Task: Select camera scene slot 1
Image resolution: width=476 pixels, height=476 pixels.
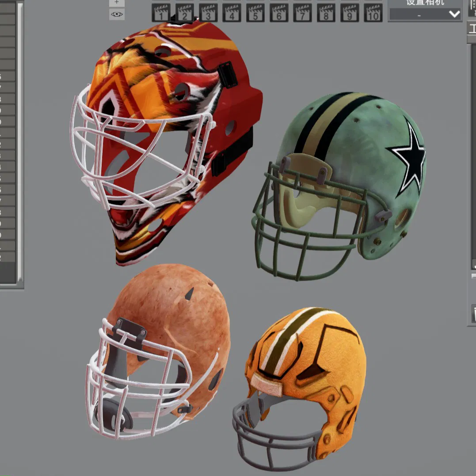Action: point(161,13)
